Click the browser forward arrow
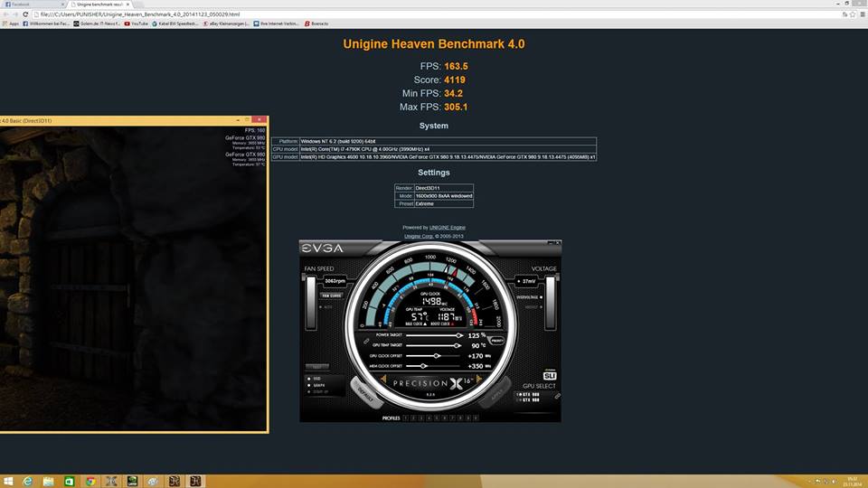The height and width of the screenshot is (488, 868). (x=15, y=14)
